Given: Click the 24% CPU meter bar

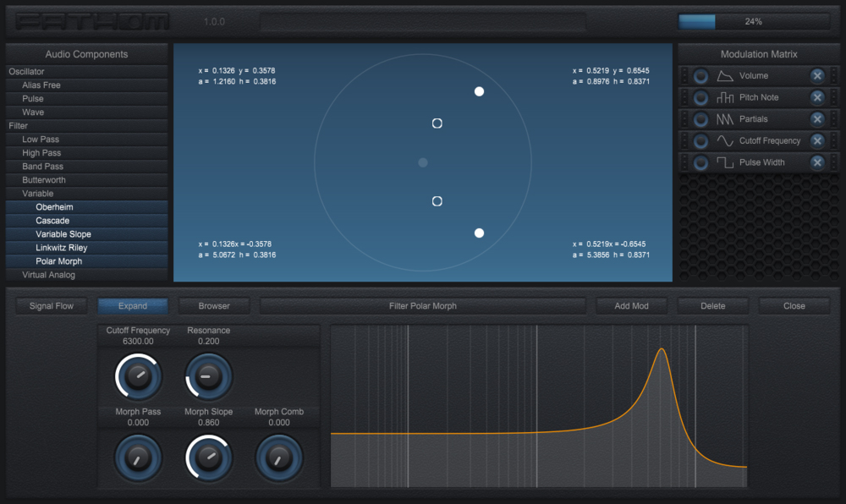Looking at the screenshot, I should [754, 21].
